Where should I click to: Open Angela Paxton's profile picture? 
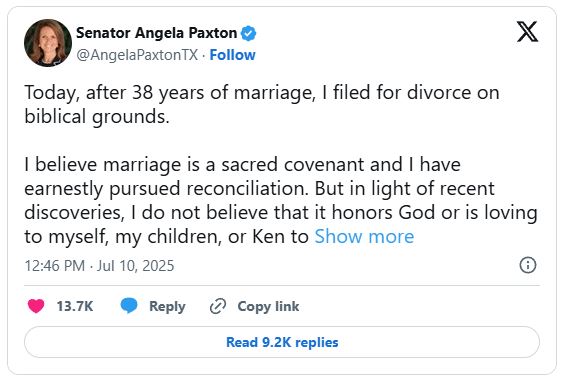click(x=48, y=43)
